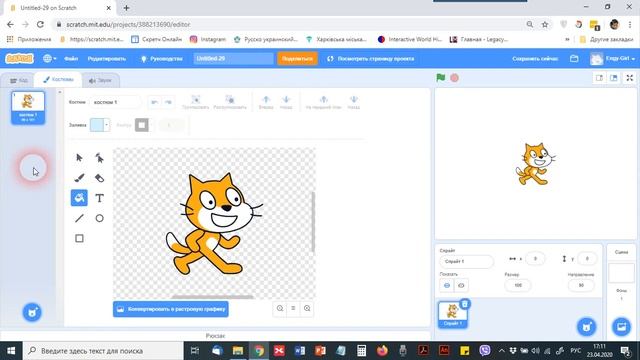
Task: Click the sprite x coordinate field
Action: (535, 259)
